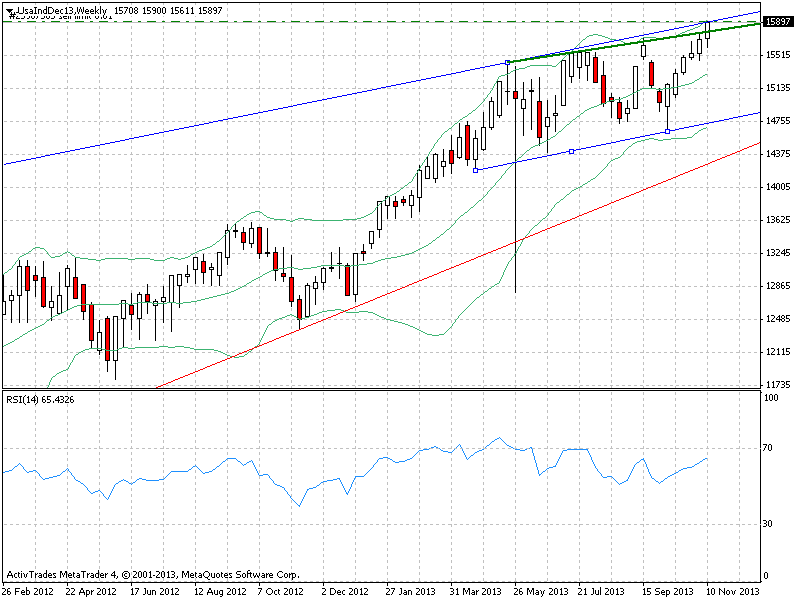
Task: Click the 26 Feb 2012 date label
Action: click(28, 592)
